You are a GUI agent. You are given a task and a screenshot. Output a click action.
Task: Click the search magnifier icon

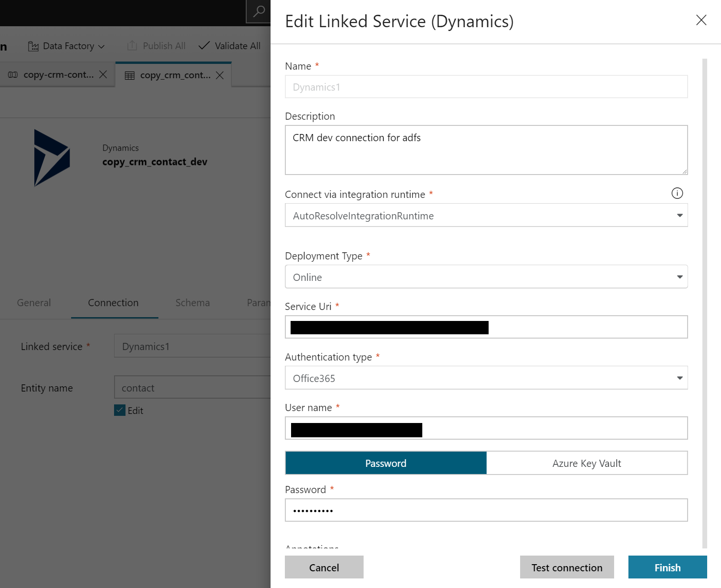pyautogui.click(x=259, y=11)
